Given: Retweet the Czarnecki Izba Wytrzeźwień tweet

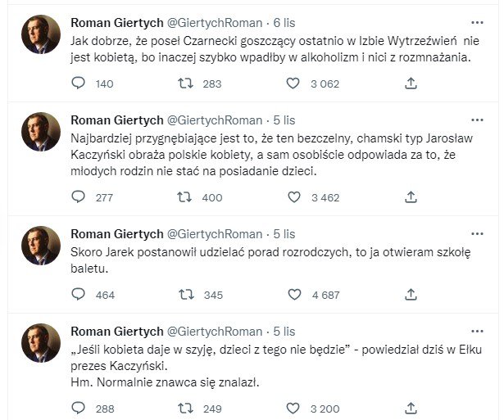Looking at the screenshot, I should click(185, 84).
